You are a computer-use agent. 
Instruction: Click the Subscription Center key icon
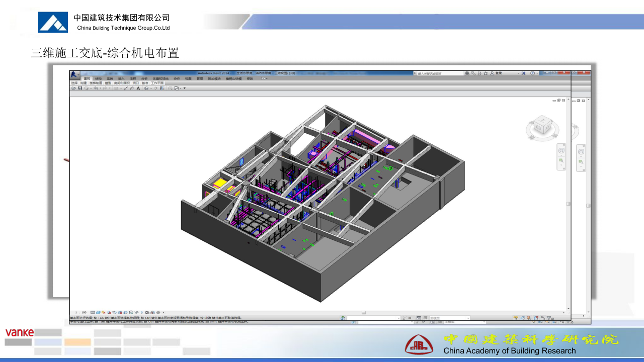click(x=473, y=73)
